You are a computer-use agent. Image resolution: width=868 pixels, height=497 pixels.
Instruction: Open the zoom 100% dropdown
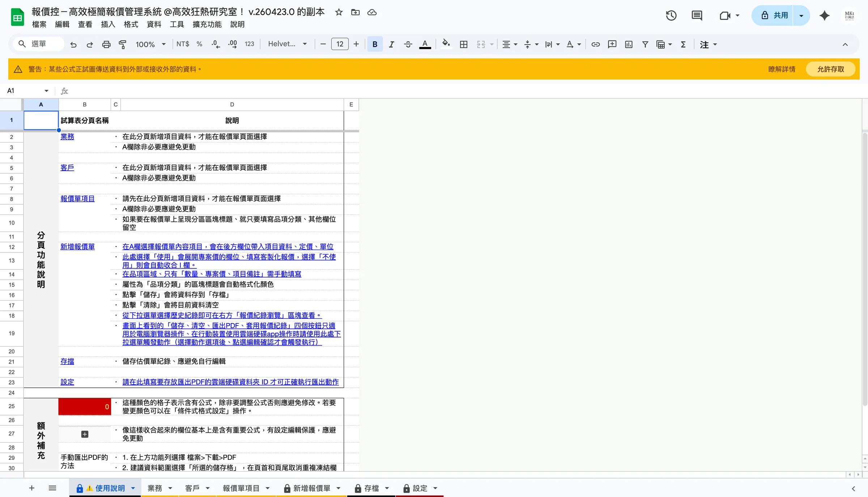(150, 44)
